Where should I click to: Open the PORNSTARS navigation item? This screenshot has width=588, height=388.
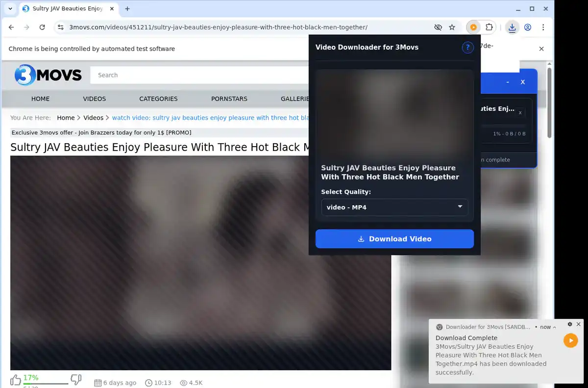(229, 99)
